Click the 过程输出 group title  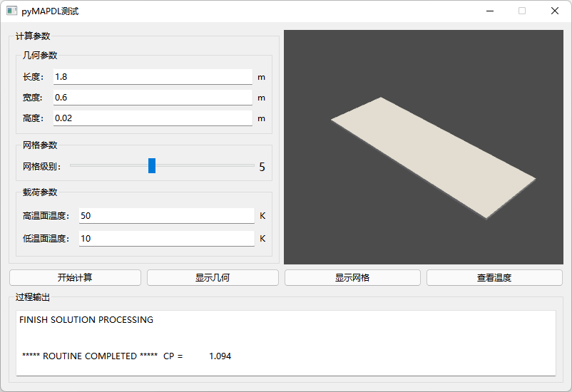(33, 297)
